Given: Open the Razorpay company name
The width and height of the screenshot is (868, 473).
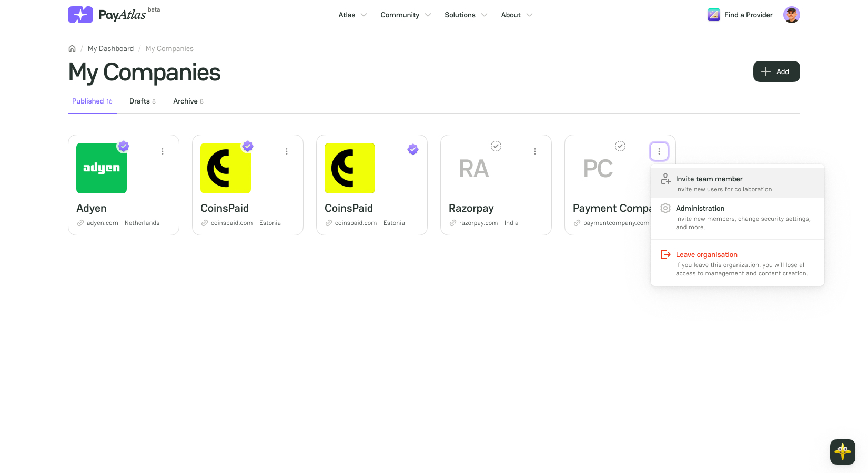Looking at the screenshot, I should [x=471, y=208].
